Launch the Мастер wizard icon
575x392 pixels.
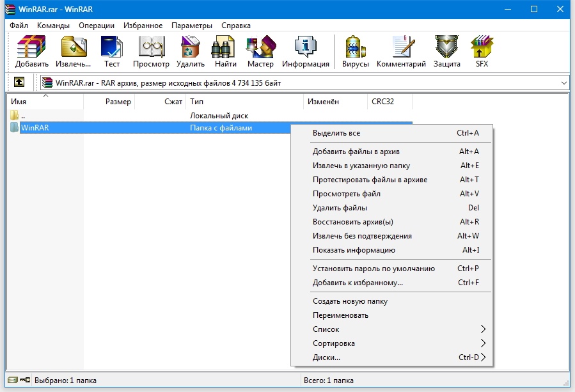pyautogui.click(x=260, y=51)
